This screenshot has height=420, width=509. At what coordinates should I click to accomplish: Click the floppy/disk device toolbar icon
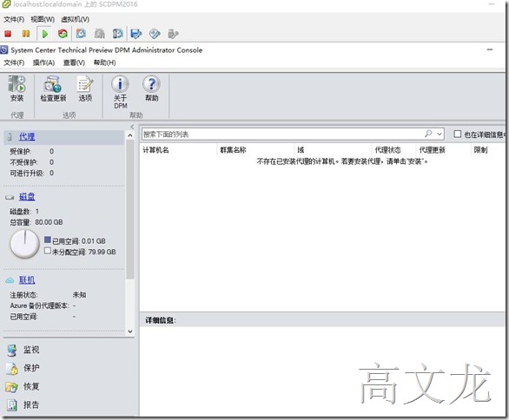(136, 34)
